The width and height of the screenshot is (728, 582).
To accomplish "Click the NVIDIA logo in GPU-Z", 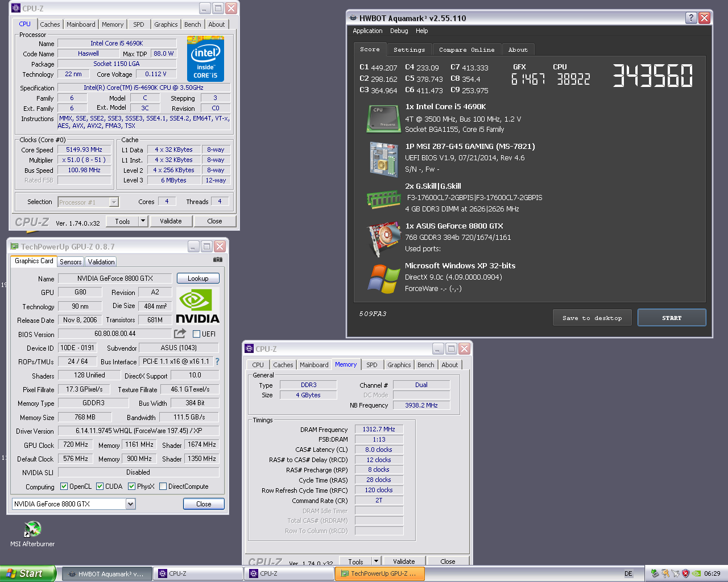I will pyautogui.click(x=197, y=306).
